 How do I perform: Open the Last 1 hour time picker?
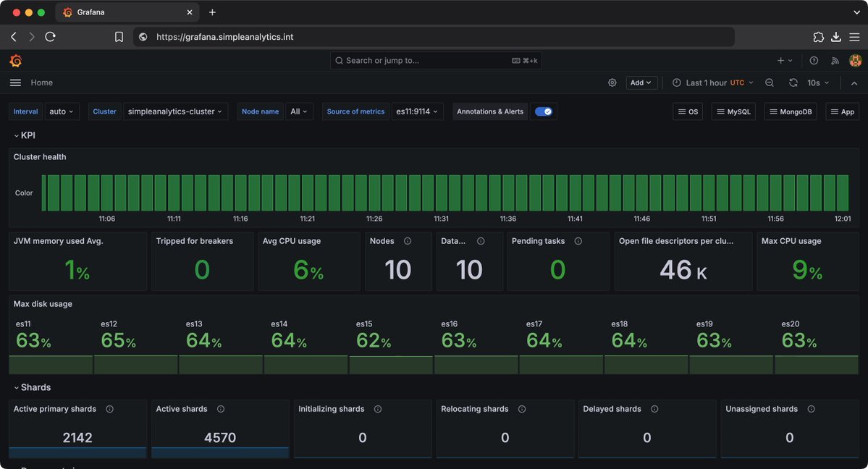click(x=712, y=83)
